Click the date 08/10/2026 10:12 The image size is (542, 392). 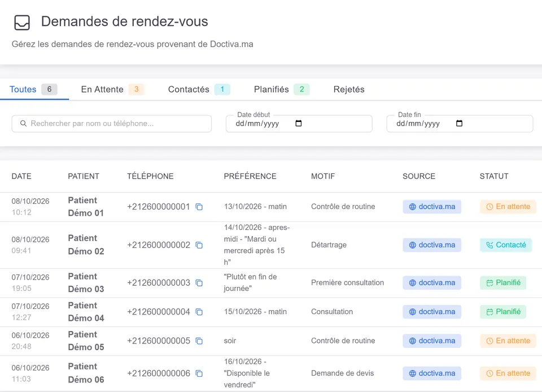pyautogui.click(x=30, y=207)
